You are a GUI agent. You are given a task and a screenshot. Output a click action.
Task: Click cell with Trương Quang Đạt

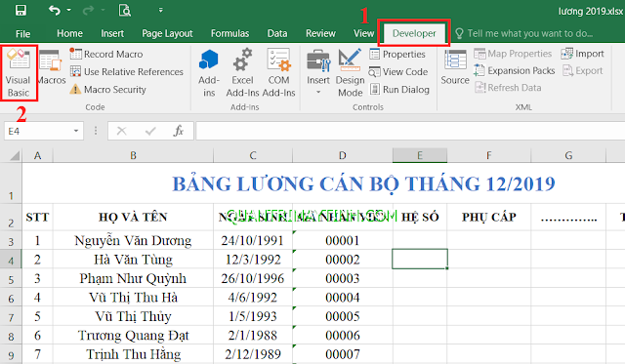pyautogui.click(x=133, y=336)
